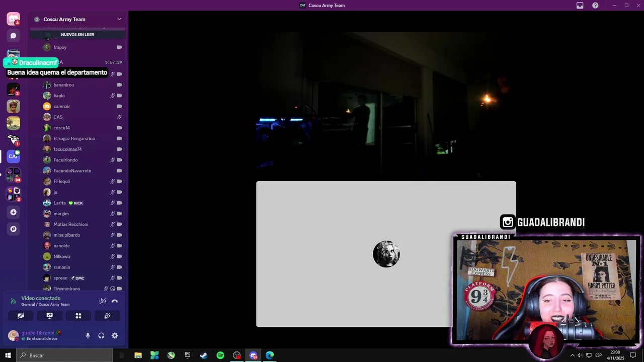
Task: Open the violin server icon
Action: [14, 89]
